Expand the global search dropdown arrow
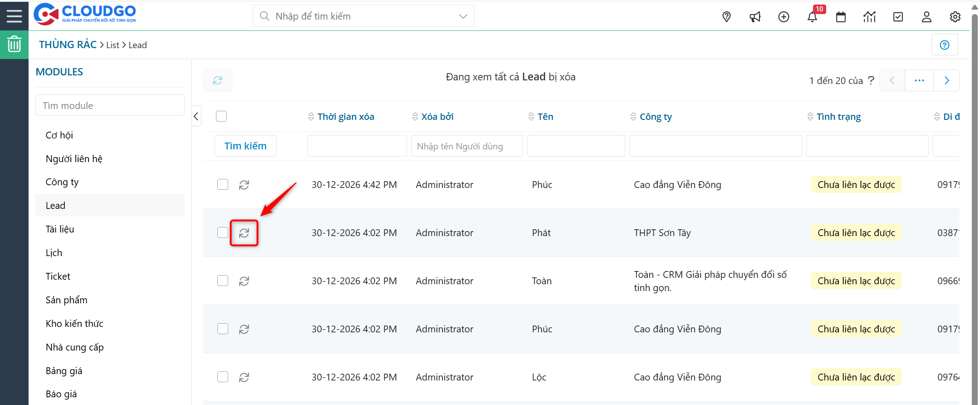Screen dimensions: 980x405 coord(463,16)
